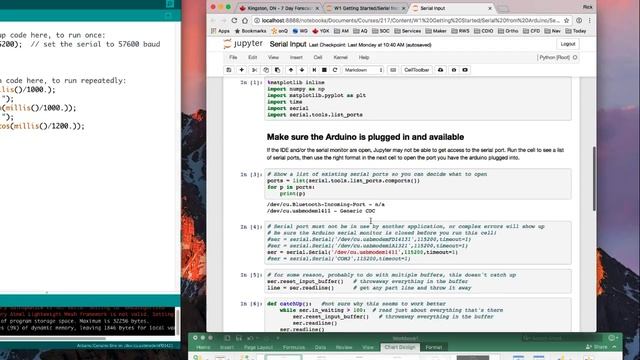Click the Jupyter toolbar icon left of the camera icon
The image size is (640, 360).
pyautogui.click(x=453, y=70)
